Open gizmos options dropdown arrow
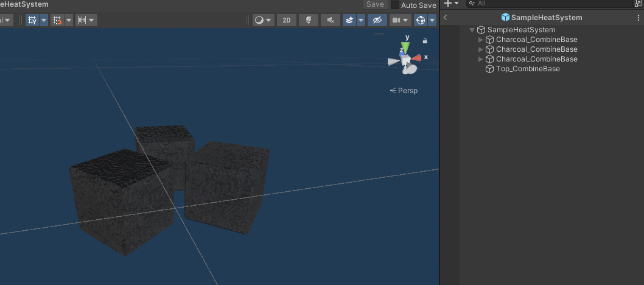 432,20
